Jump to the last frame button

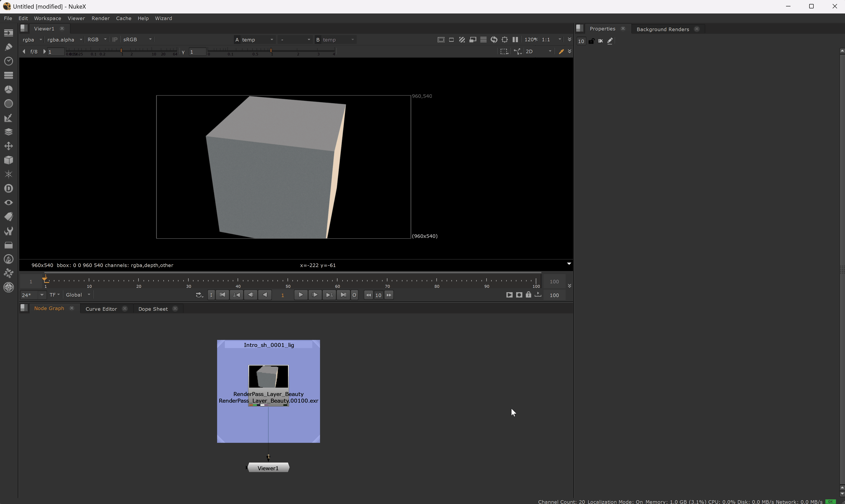tap(343, 295)
